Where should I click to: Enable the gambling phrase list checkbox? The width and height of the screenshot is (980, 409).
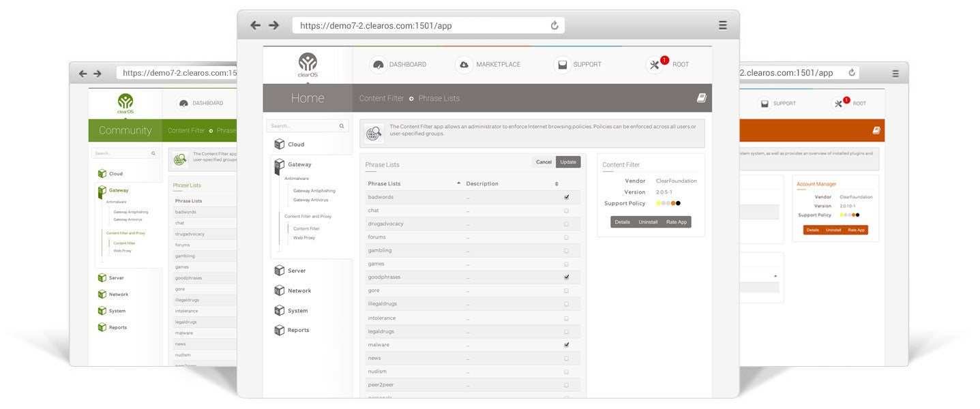(x=566, y=251)
